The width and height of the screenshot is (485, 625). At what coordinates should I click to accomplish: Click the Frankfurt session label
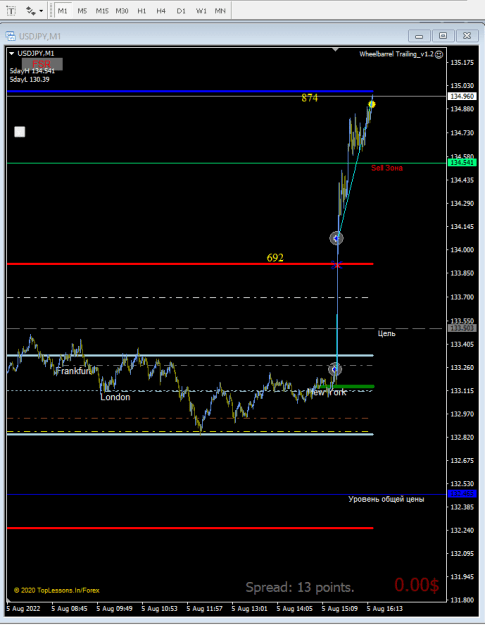point(74,371)
